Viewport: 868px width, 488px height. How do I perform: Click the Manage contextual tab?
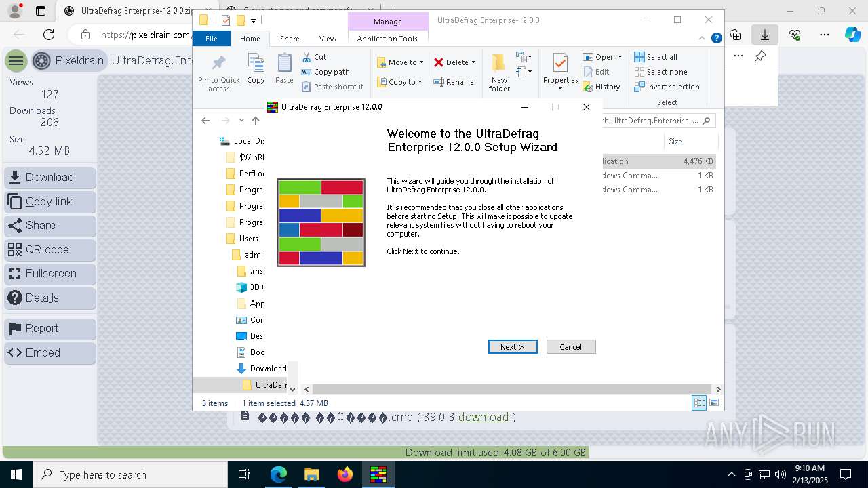(x=388, y=22)
